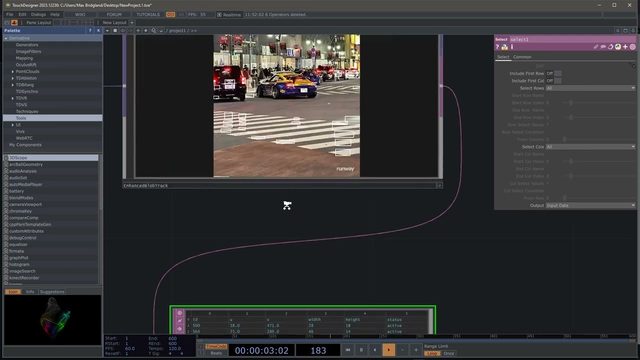
Task: Select the autoMediaPlayer component
Action: pyautogui.click(x=26, y=184)
